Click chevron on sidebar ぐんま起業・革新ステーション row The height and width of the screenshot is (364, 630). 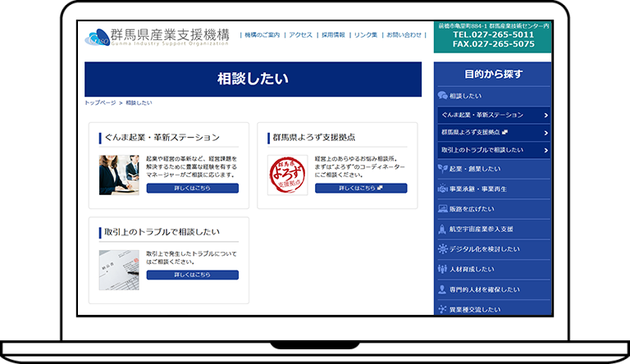546,116
